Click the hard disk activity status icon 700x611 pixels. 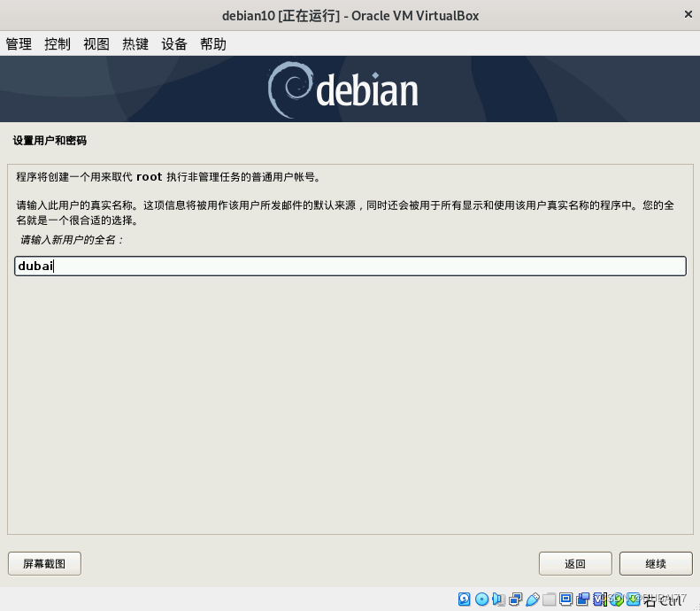click(x=465, y=599)
